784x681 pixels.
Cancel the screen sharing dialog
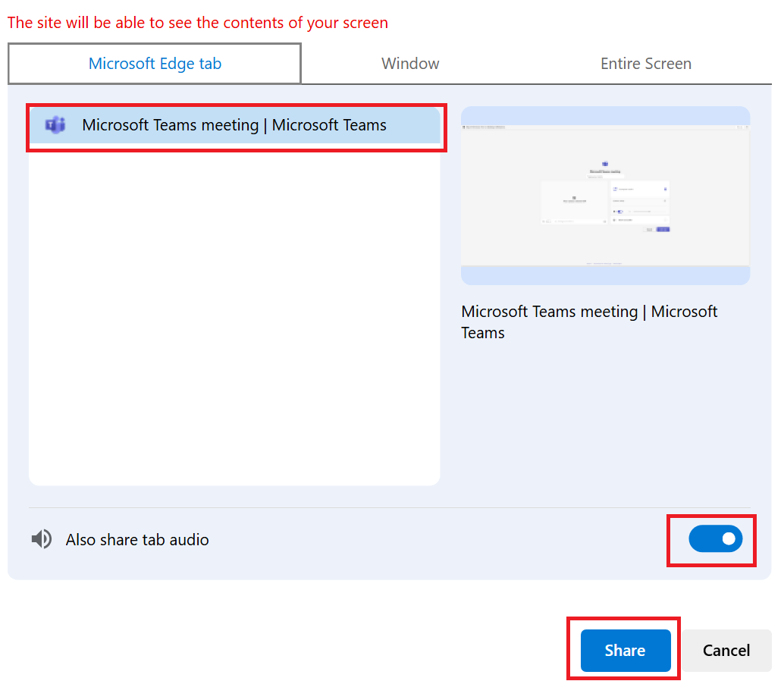(x=726, y=650)
